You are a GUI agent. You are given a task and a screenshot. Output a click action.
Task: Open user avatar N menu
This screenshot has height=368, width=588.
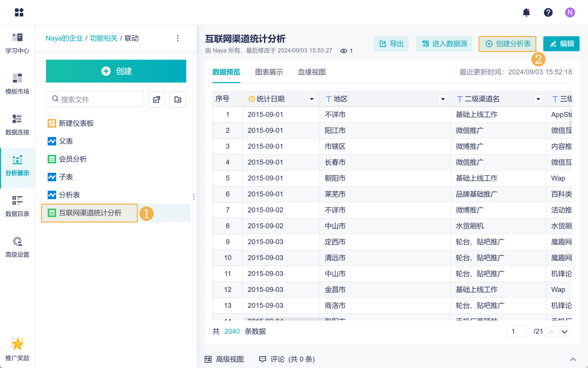click(570, 12)
